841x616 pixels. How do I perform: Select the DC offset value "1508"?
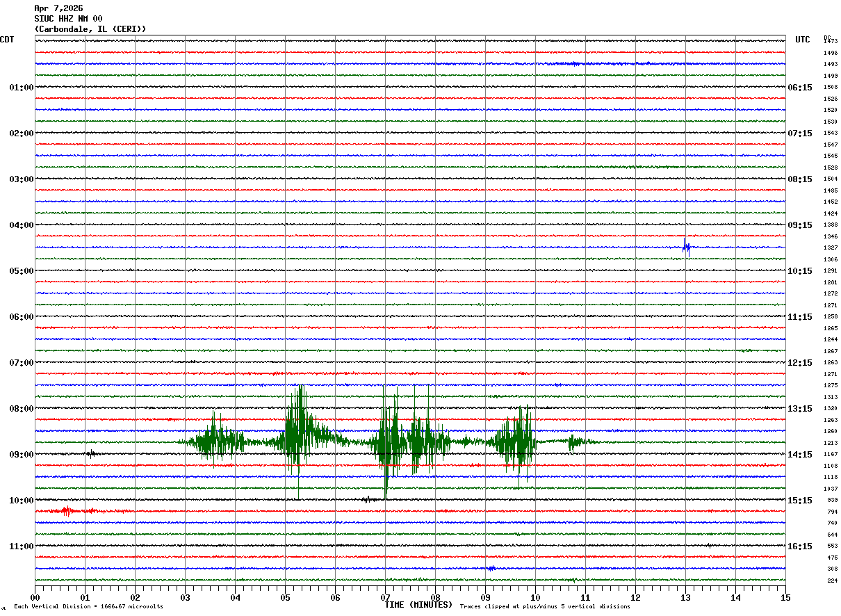(x=831, y=88)
